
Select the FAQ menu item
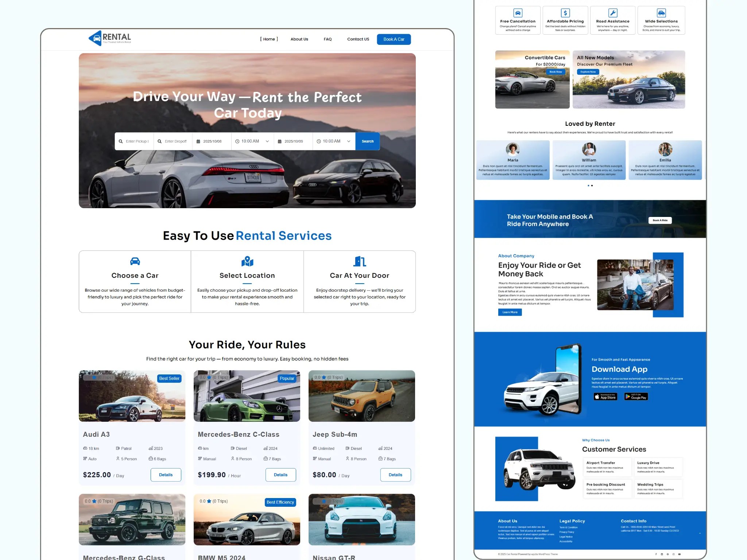pyautogui.click(x=327, y=39)
